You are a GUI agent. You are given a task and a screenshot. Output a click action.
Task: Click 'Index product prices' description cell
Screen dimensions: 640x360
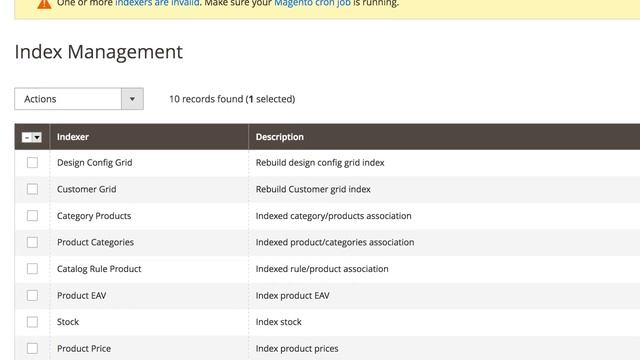(297, 348)
